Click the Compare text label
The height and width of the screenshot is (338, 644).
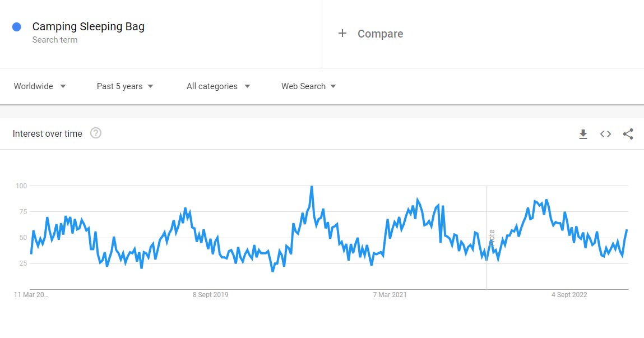point(380,34)
